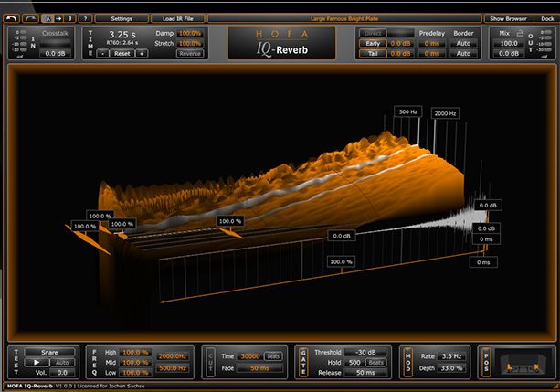This screenshot has height=392, width=560.
Task: Click the modulation Depth 33.0 % value
Action: (452, 368)
